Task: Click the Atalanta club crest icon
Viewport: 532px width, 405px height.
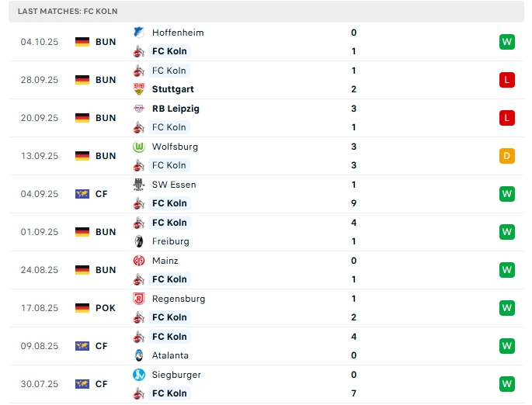Action: tap(139, 355)
